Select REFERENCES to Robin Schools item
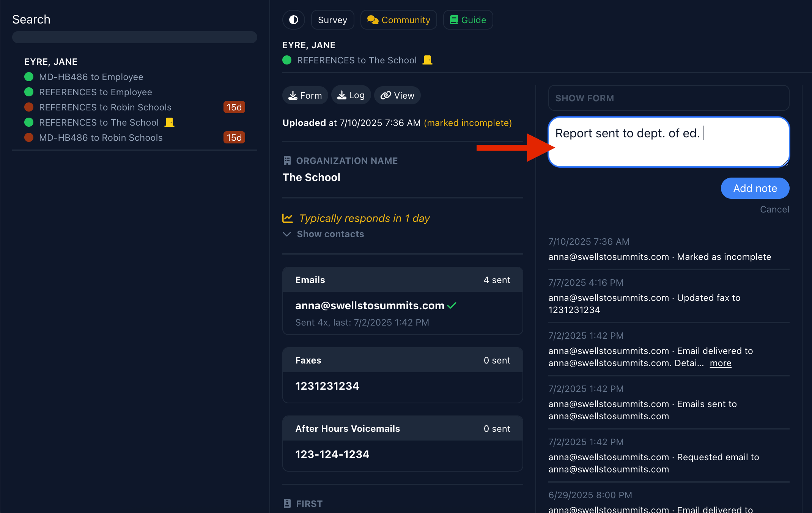Image resolution: width=812 pixels, height=513 pixels. click(105, 107)
